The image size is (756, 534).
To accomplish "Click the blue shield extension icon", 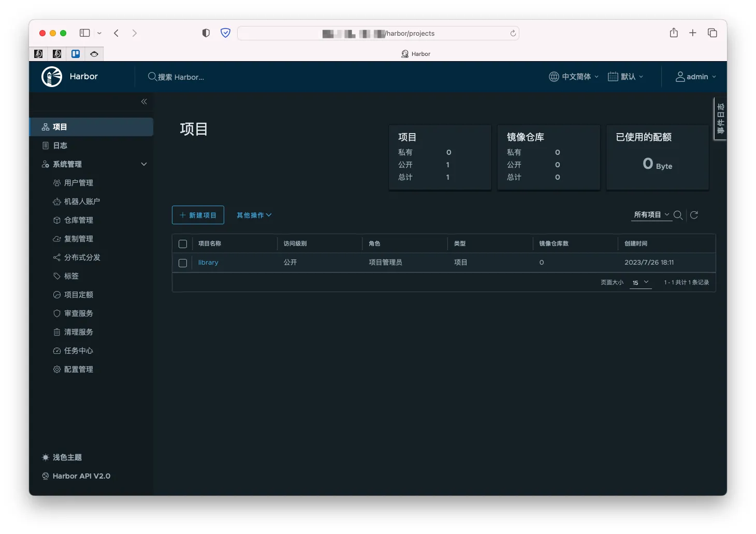I will (x=225, y=33).
